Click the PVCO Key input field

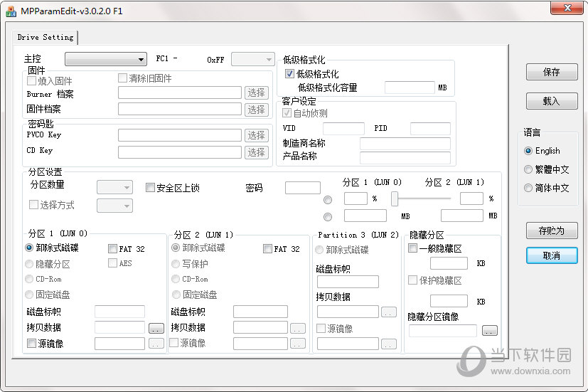[x=180, y=135]
